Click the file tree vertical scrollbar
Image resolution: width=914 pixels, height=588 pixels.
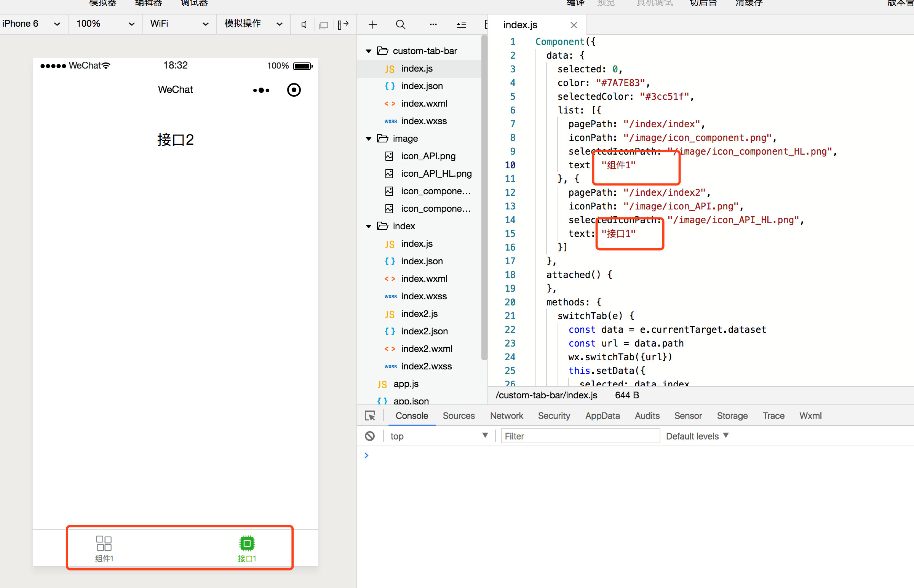(x=484, y=198)
